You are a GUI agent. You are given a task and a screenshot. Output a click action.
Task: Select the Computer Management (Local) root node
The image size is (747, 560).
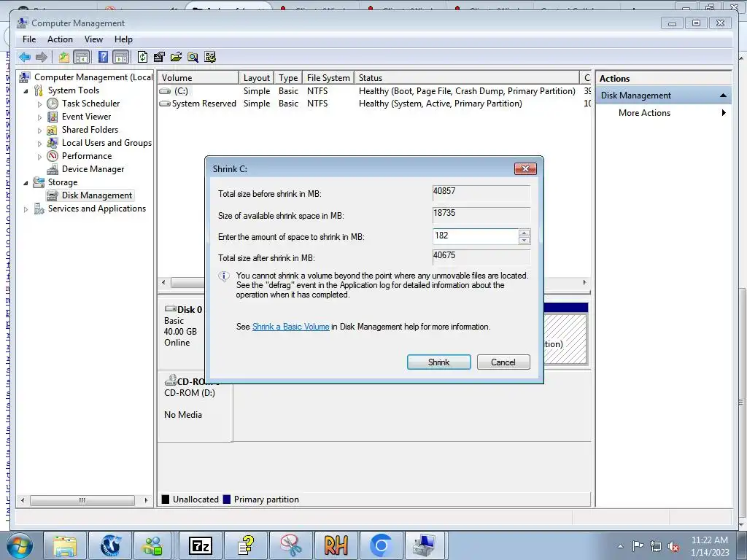(93, 77)
